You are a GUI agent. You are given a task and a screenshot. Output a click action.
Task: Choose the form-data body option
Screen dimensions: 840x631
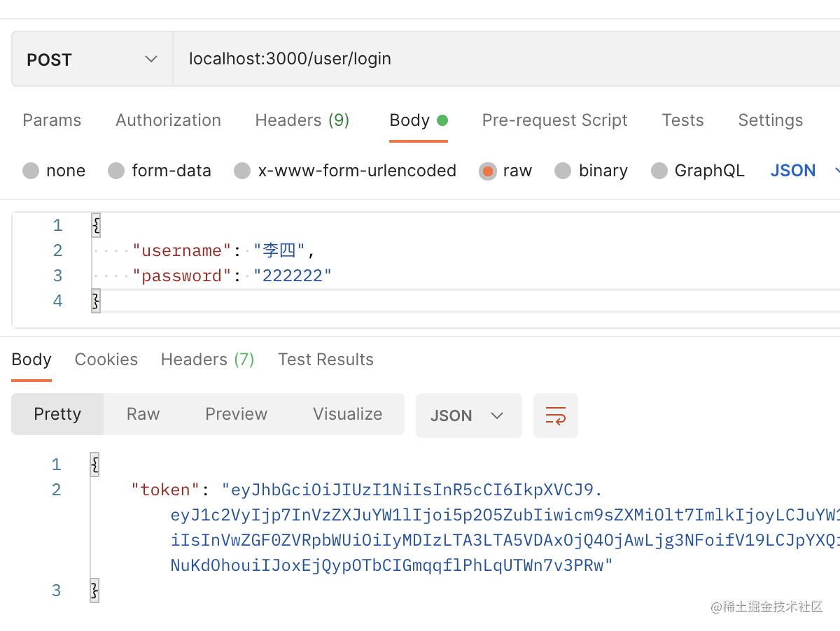pyautogui.click(x=116, y=171)
